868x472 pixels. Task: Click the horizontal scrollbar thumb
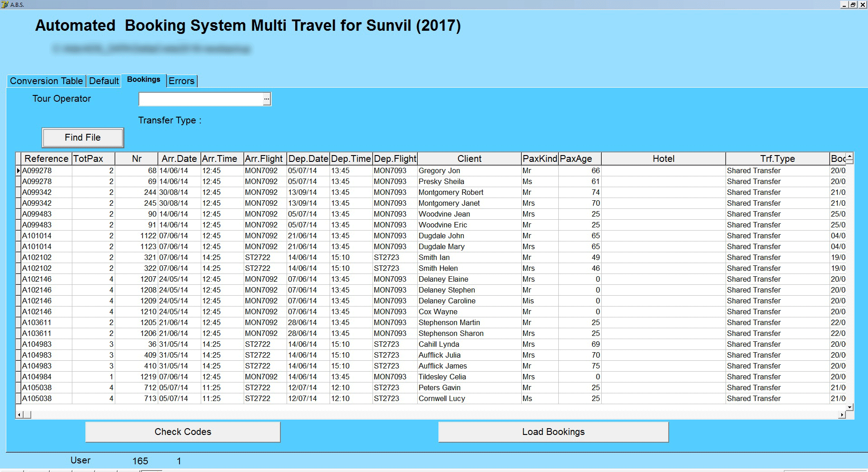tap(27, 414)
